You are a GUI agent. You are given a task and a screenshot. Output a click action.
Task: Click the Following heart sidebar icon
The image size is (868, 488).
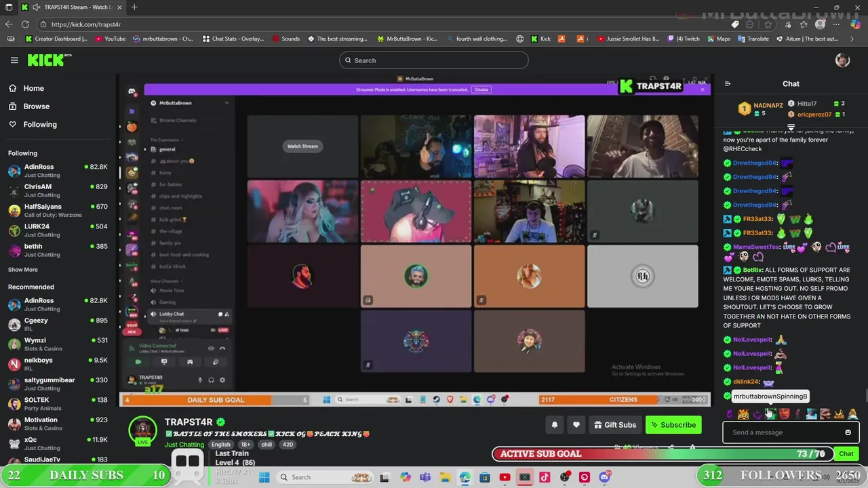[x=13, y=125]
